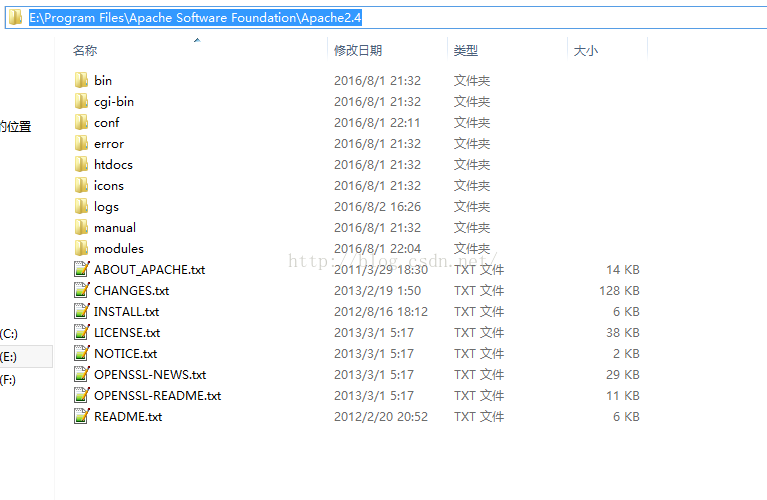Select the cgi-bin folder name
This screenshot has height=500, width=767.
[114, 102]
